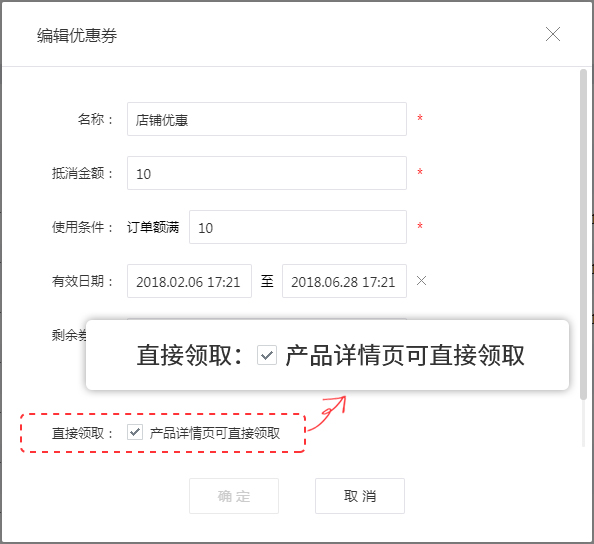
Task: Open the start date 2018.02.06 17:21 picker
Action: pos(189,281)
